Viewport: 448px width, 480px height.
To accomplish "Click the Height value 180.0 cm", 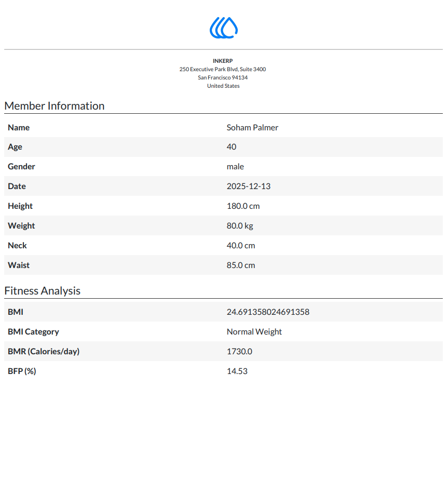I will 243,206.
